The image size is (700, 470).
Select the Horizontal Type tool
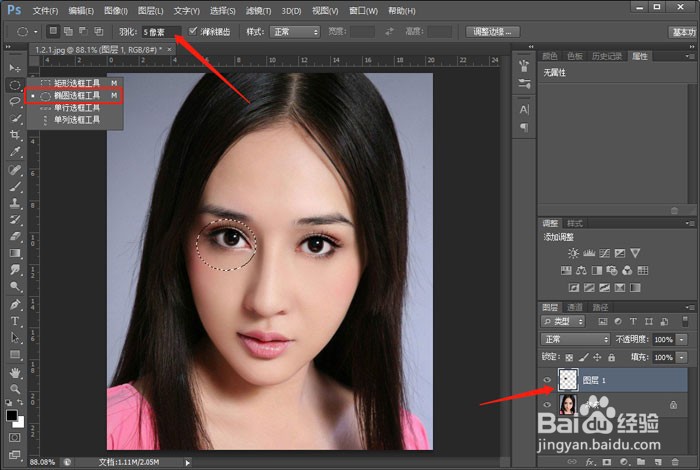click(x=15, y=321)
